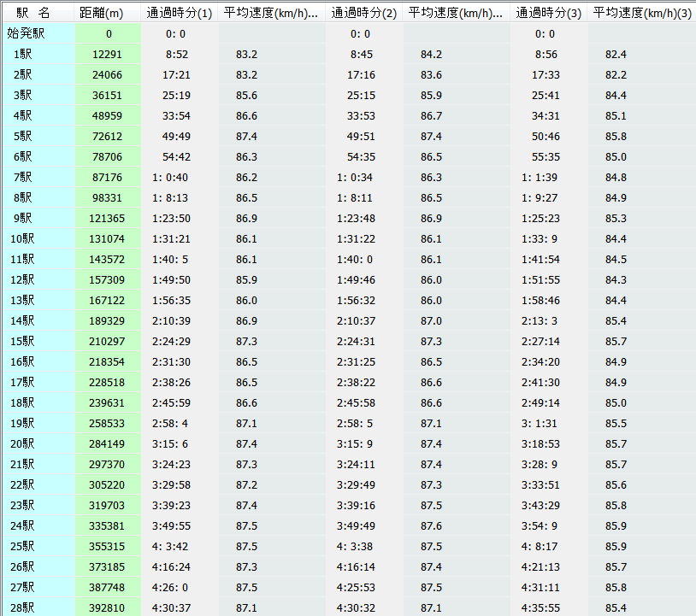The height and width of the screenshot is (616, 696).
Task: Click the passing time 1:23:50
Action: 171,218
